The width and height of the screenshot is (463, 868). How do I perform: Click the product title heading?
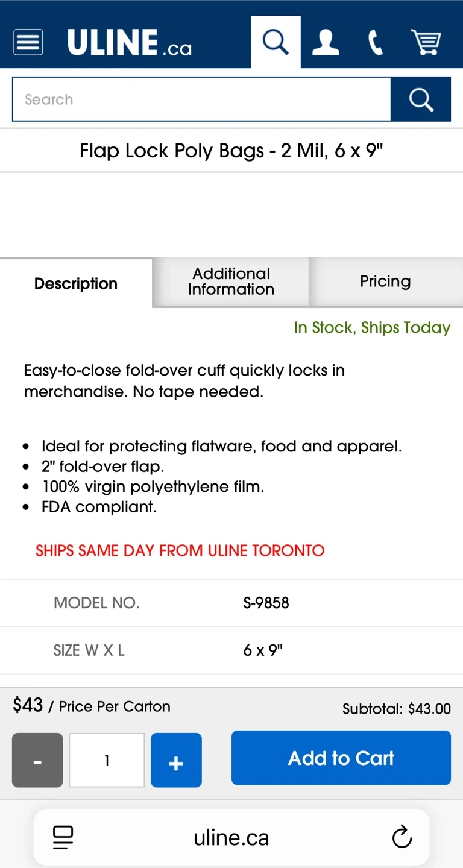(x=231, y=150)
